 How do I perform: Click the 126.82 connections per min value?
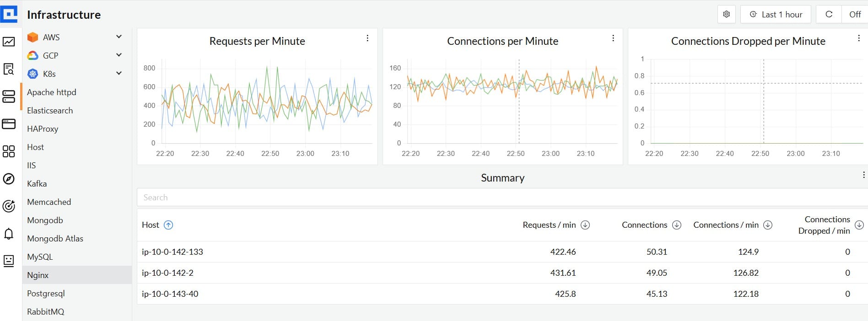(x=746, y=273)
